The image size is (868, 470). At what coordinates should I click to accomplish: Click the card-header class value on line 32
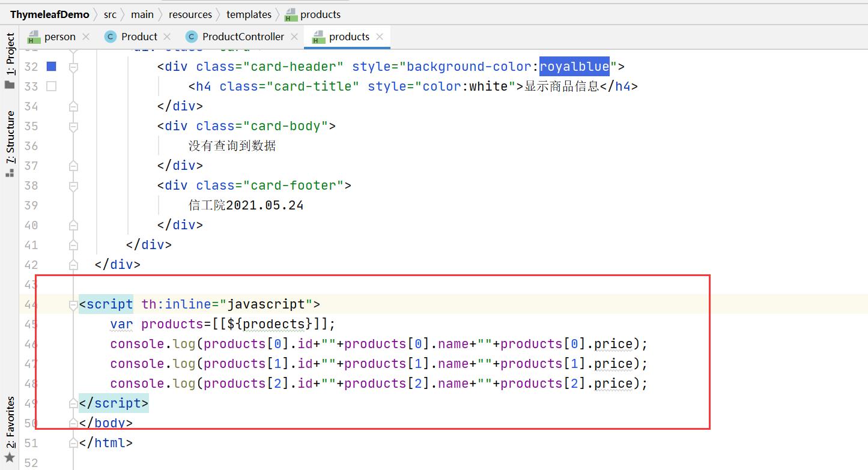[293, 67]
